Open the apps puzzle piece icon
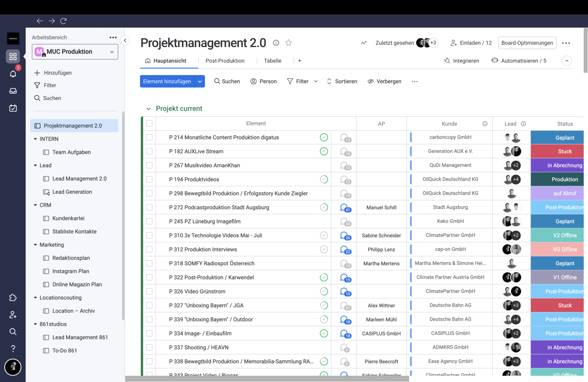Viewport: 588px width, 382px height. pyautogui.click(x=13, y=297)
